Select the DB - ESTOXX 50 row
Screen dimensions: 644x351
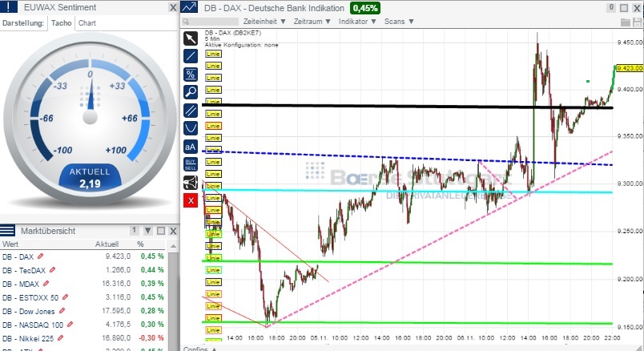pyautogui.click(x=83, y=297)
